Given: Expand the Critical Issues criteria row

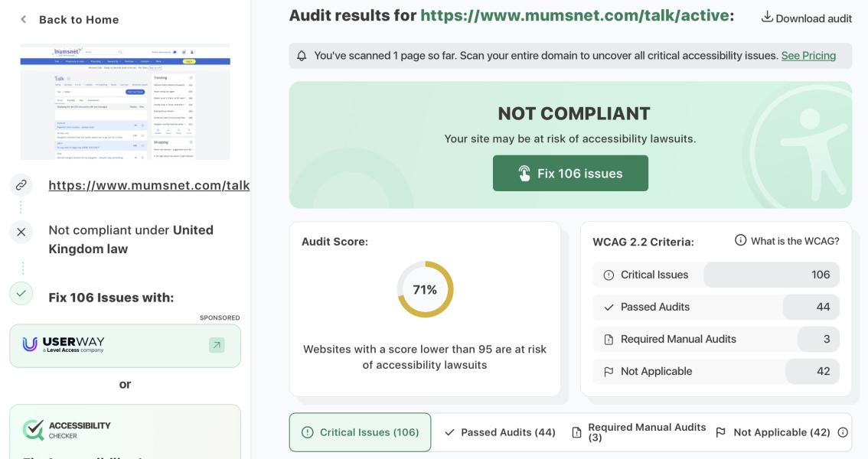Looking at the screenshot, I should (716, 274).
